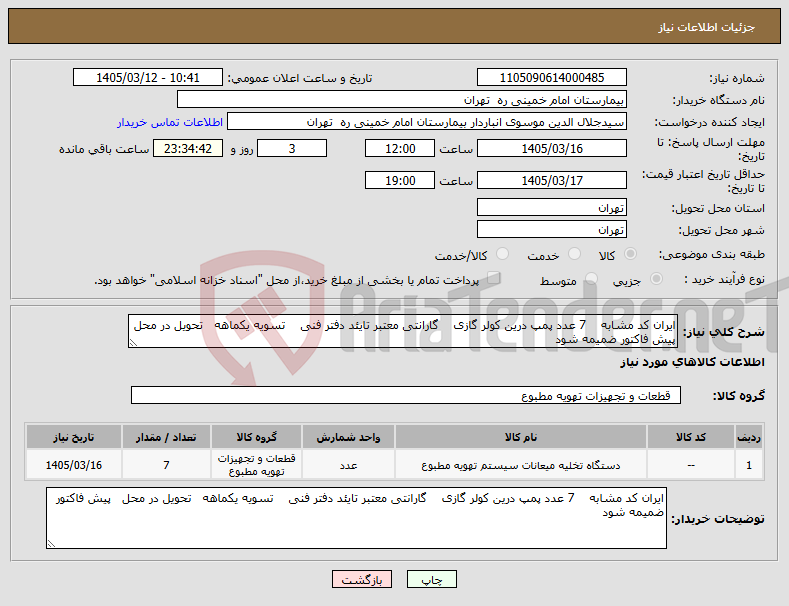Click the گروه کالا field
Viewport: 789px width, 606px height.
tap(406, 396)
